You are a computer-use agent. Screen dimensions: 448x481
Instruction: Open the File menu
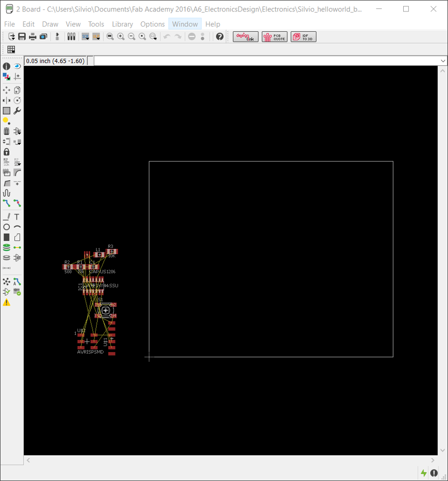point(9,24)
